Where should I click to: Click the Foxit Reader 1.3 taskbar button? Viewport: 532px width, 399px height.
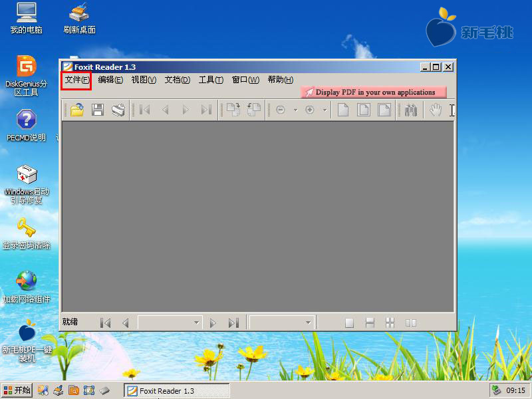177,390
